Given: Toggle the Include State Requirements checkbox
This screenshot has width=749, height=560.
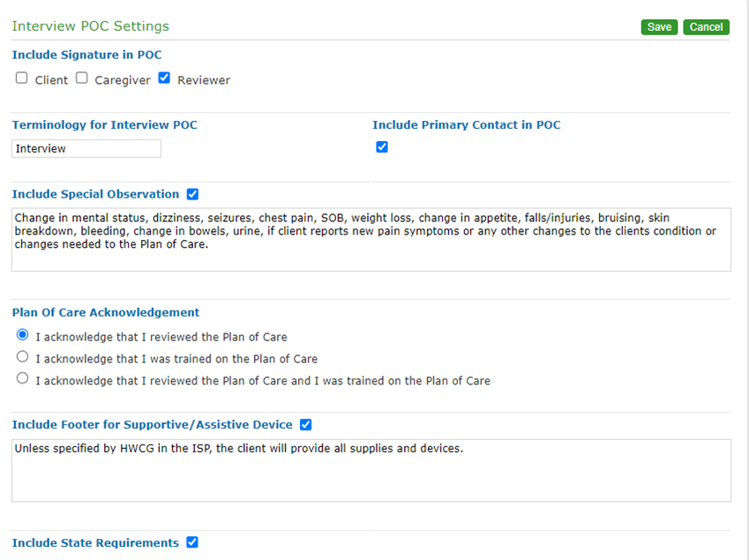Looking at the screenshot, I should click(193, 542).
